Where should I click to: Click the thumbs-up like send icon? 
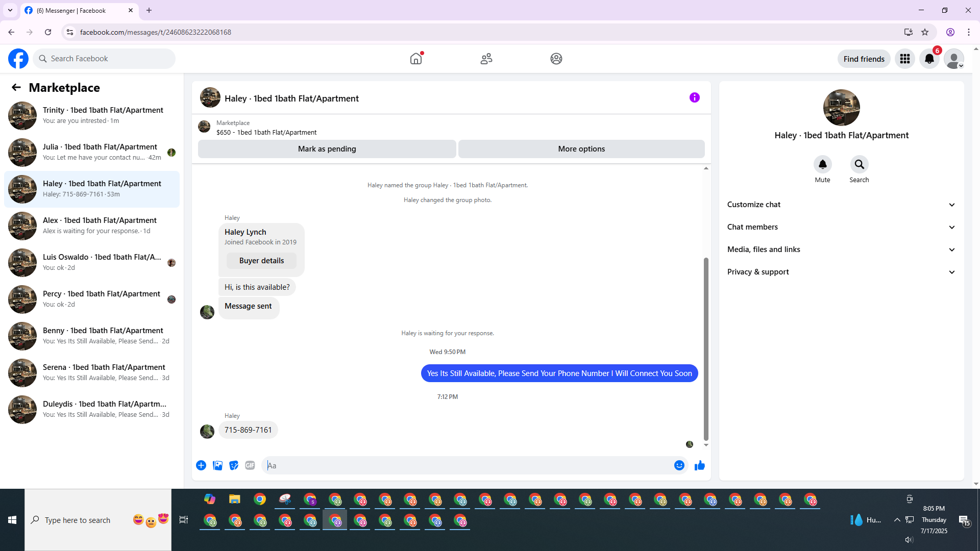(x=699, y=465)
